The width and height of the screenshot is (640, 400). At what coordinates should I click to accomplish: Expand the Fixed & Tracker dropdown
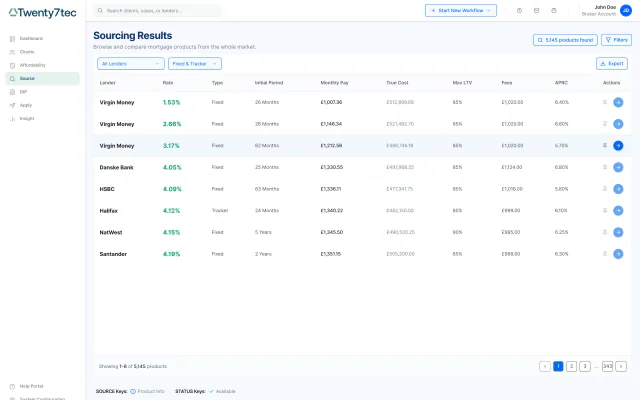click(x=195, y=64)
